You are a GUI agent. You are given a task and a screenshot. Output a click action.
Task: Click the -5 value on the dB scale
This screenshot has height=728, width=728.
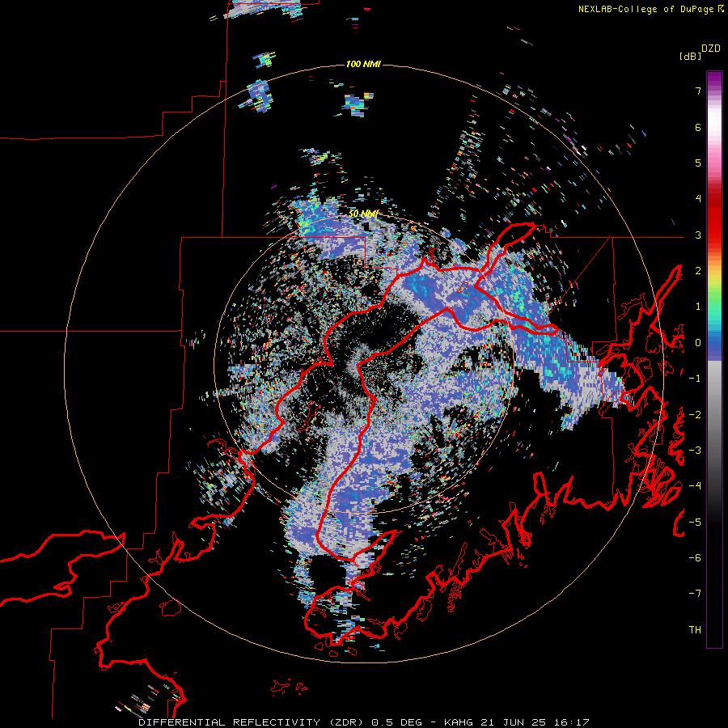pos(695,522)
